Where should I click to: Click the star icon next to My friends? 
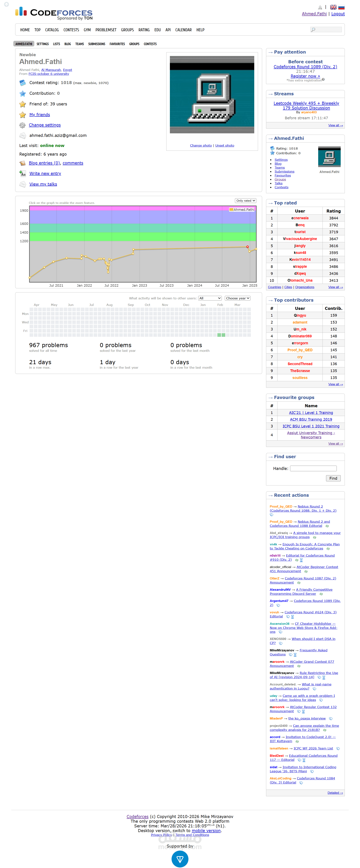(23, 115)
